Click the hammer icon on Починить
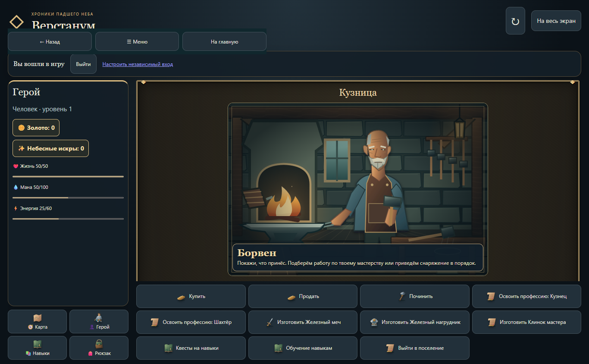 click(402, 296)
